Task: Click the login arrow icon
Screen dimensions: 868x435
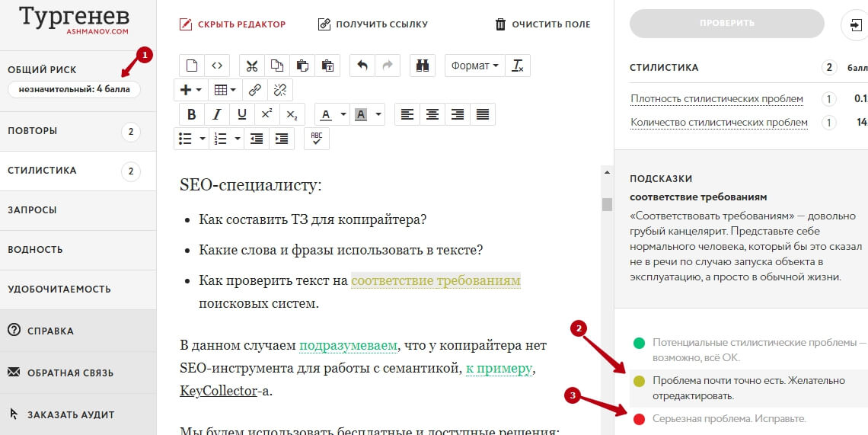Action: pyautogui.click(x=855, y=25)
